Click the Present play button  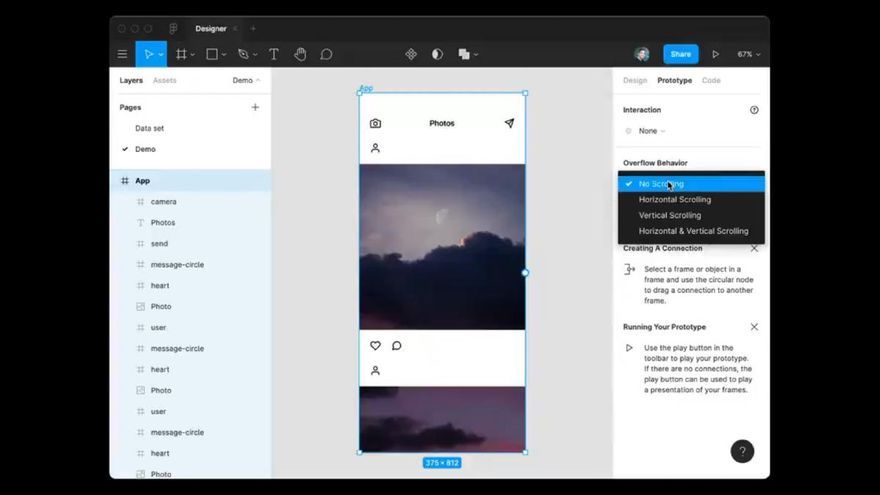[716, 54]
